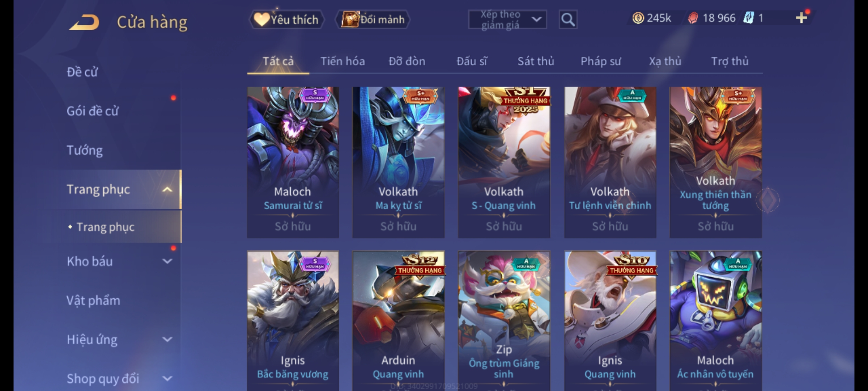Tap the red ruby currency icon
The image size is (868, 391).
(693, 18)
